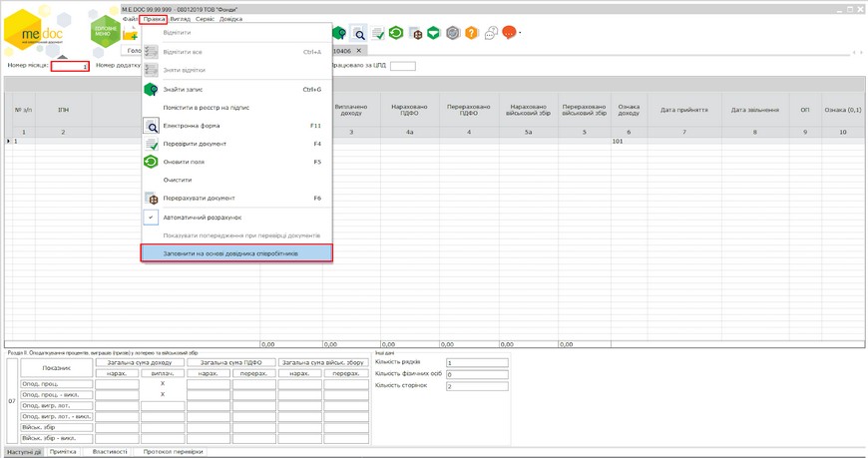
Task: Switch to the 'Властивості' tab
Action: click(110, 452)
